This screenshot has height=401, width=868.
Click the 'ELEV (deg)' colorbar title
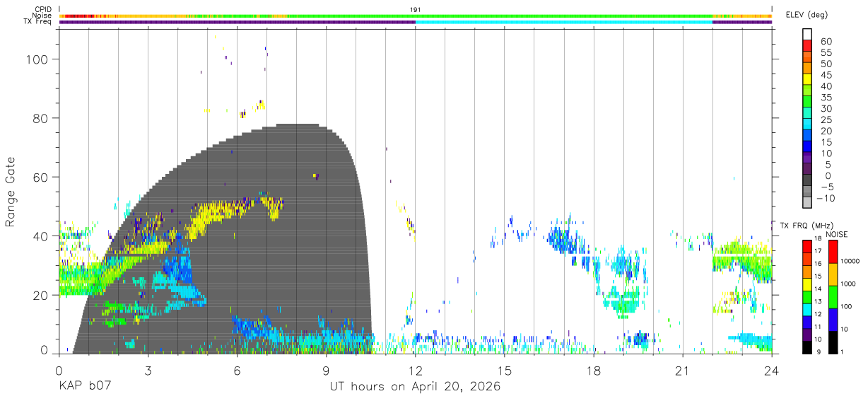click(808, 15)
